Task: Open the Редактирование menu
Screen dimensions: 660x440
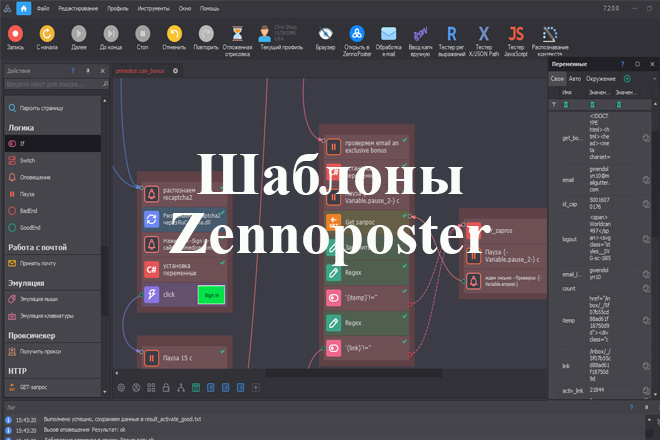Action: pos(78,8)
